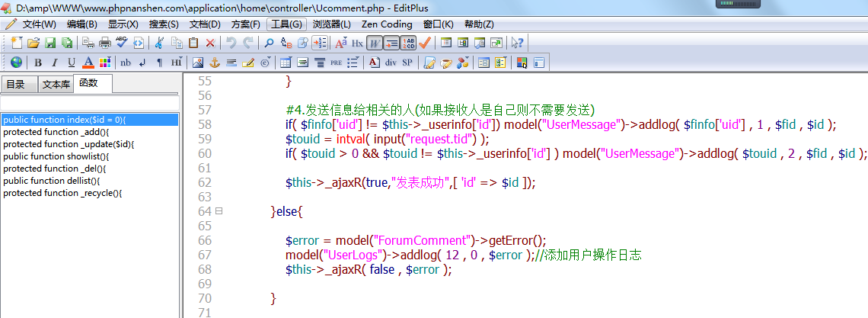Image resolution: width=868 pixels, height=318 pixels.
Task: Insert div tag icon
Action: coord(391,62)
